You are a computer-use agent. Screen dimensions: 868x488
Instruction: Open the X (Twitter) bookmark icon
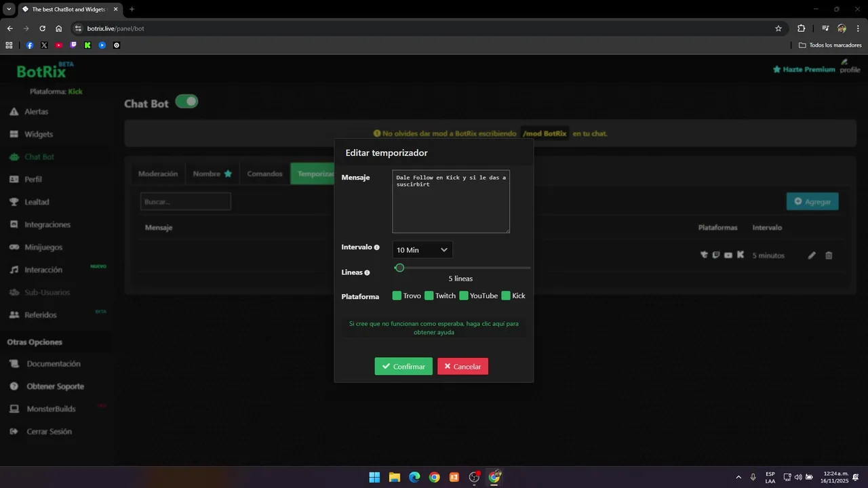pos(44,45)
